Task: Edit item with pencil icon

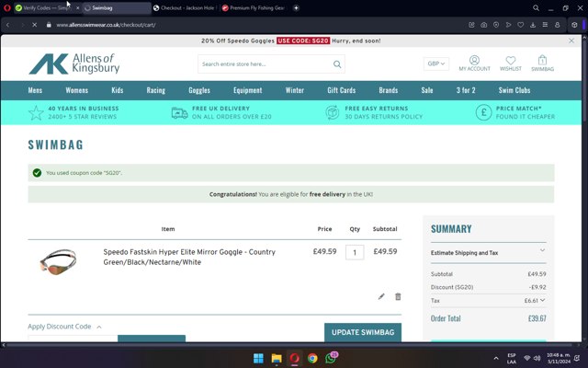Action: [381, 296]
